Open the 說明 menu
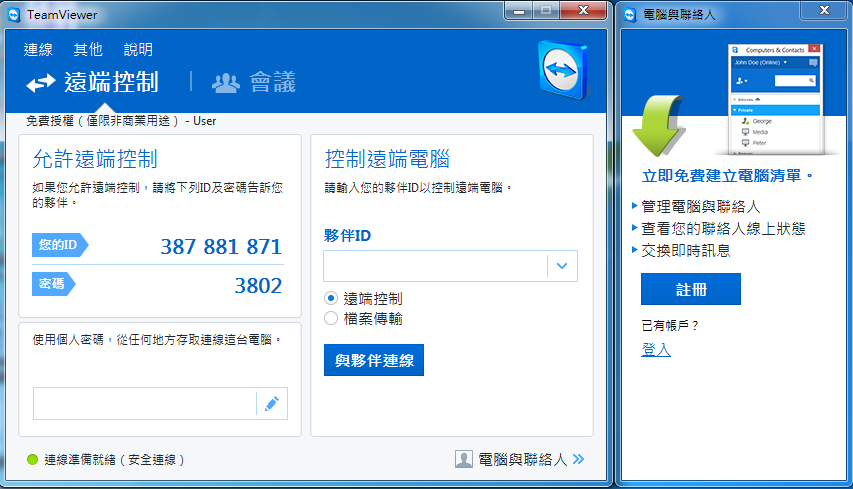853x489 pixels. (138, 49)
